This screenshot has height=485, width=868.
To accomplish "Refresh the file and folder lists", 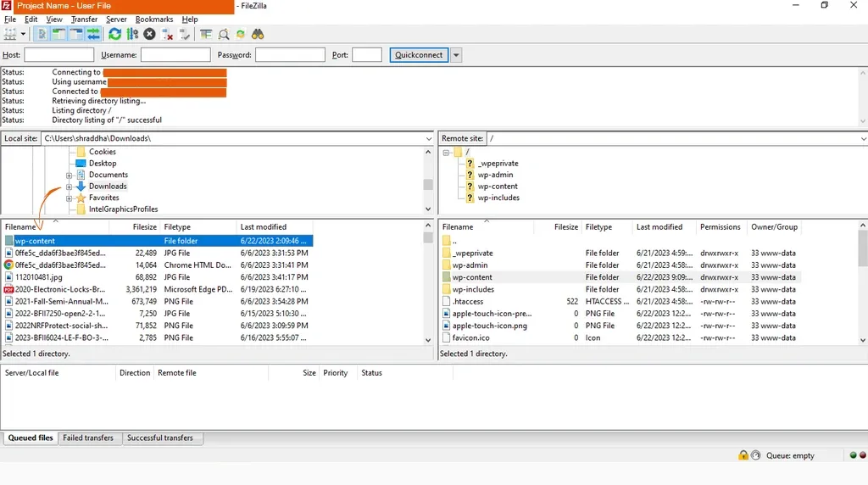I will pyautogui.click(x=114, y=34).
